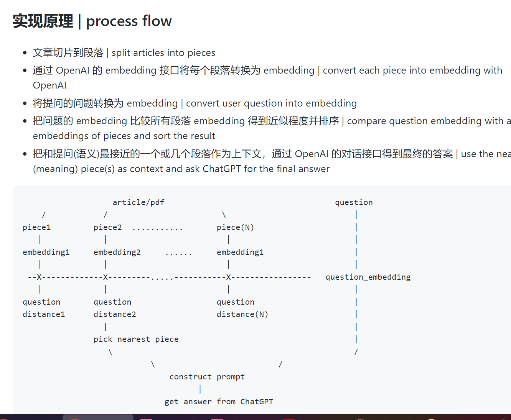
Task: Click "embedding2" in the diagram
Action: click(x=117, y=252)
